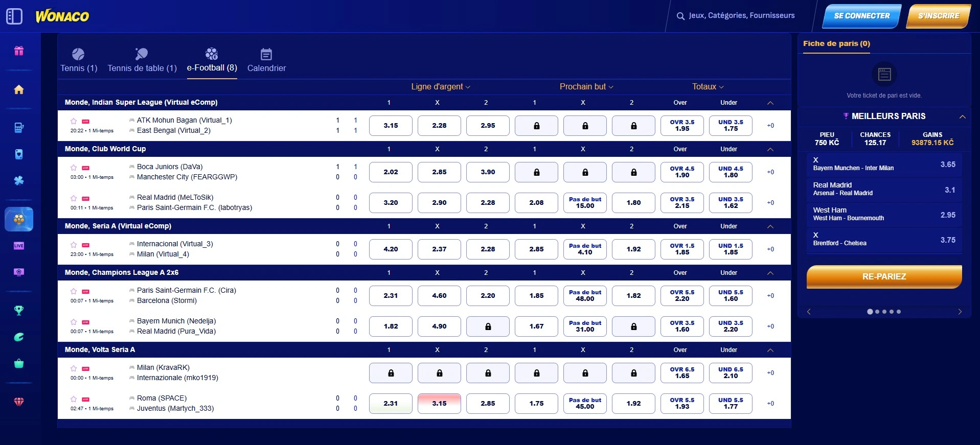
Task: Click the games search input field
Action: (x=741, y=16)
